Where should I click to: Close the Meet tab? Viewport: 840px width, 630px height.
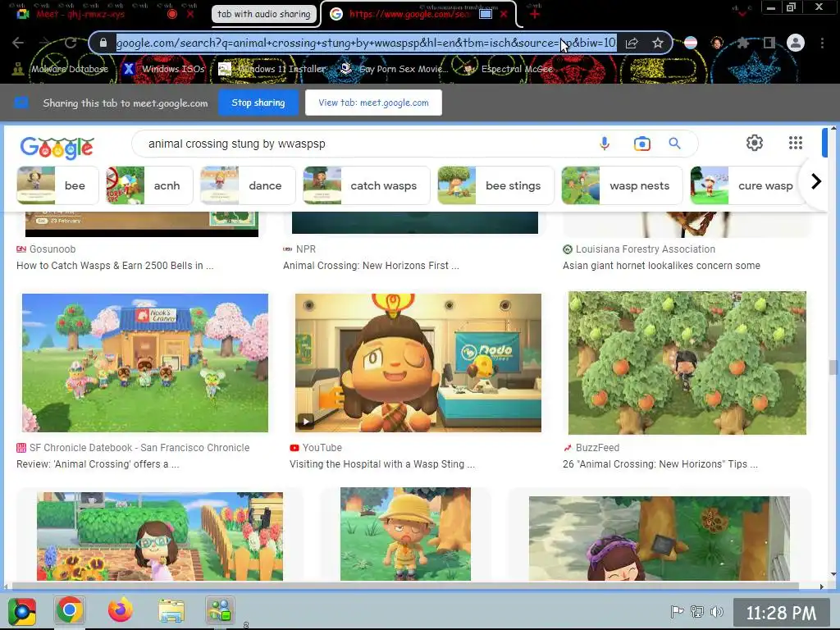tap(190, 14)
